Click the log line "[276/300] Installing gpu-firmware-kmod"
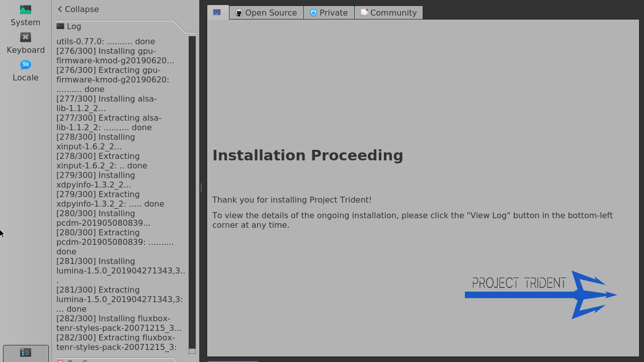Viewport: 644px width, 362px height. coord(115,56)
